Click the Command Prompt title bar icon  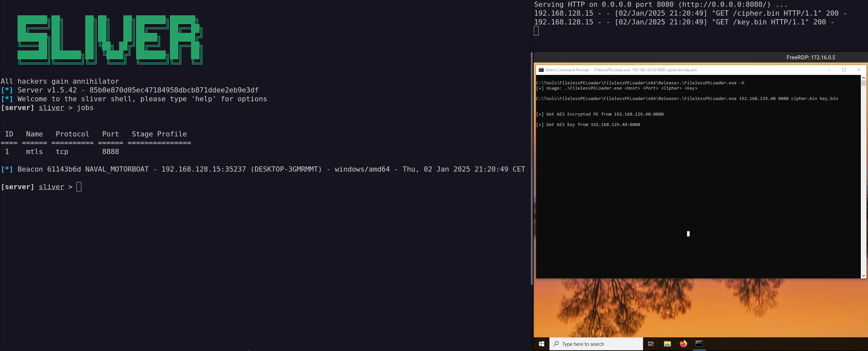tap(541, 70)
